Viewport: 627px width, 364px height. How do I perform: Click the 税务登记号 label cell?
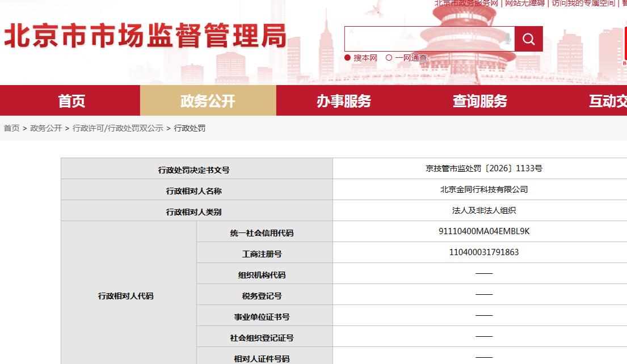click(x=265, y=294)
